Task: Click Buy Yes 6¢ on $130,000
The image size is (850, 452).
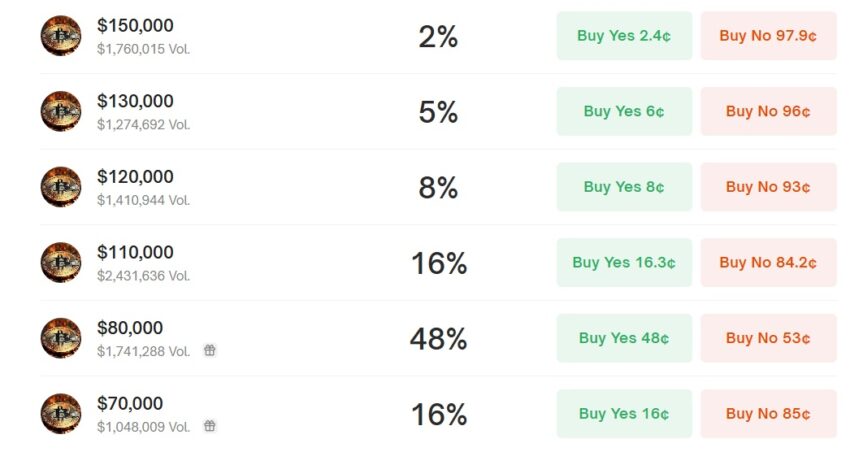Action: click(624, 111)
